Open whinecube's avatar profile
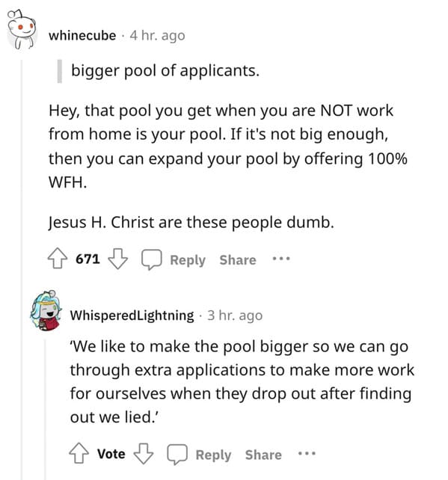448x480 pixels. point(22,30)
